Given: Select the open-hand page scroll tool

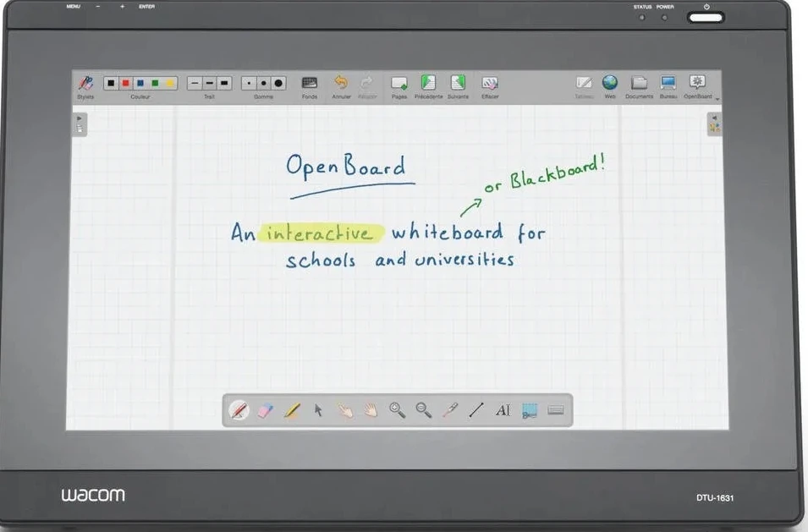Looking at the screenshot, I should pos(371,410).
